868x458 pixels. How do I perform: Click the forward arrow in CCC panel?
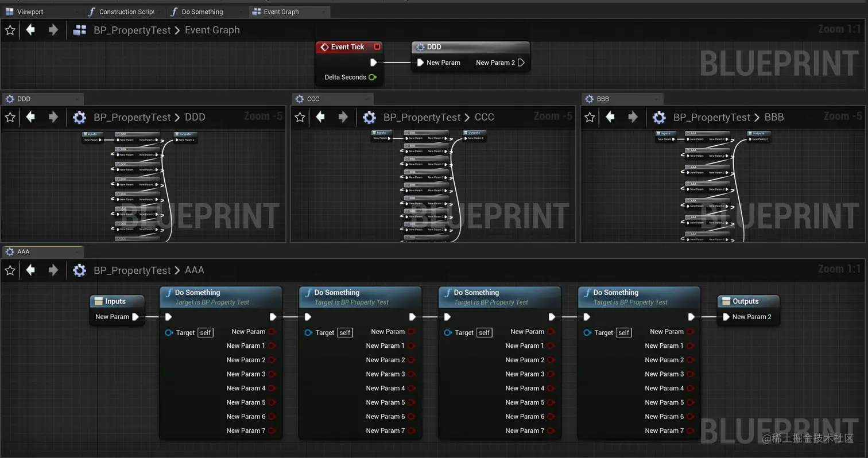[343, 117]
